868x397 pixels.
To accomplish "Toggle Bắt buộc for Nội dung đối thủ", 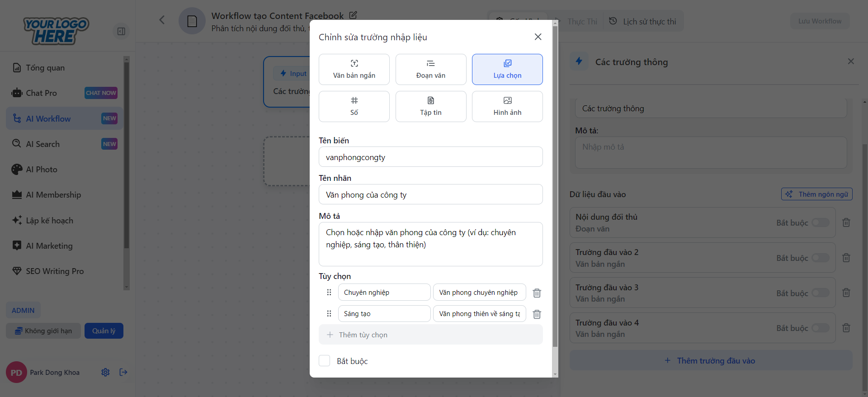I will pos(820,222).
